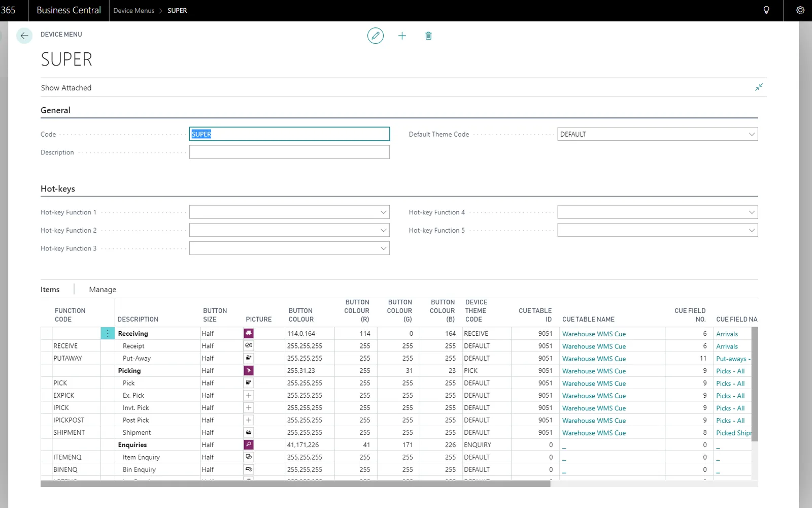The image size is (812, 508).
Task: Sort by the Function Code column header
Action: 70,315
